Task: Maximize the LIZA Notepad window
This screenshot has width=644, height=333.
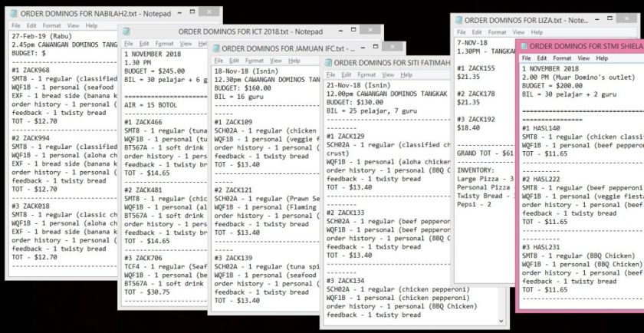Action: tap(610, 18)
